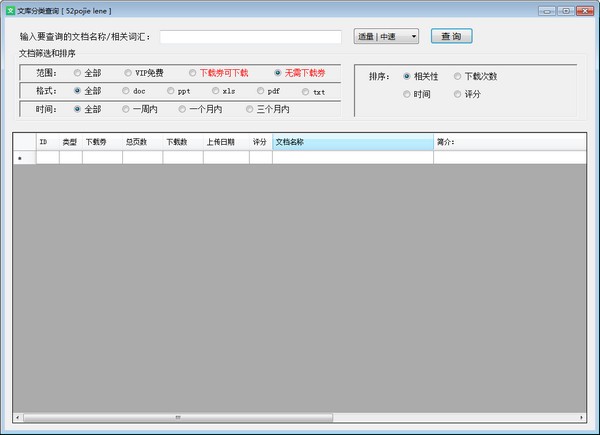This screenshot has width=600, height=435.
Task: Maximize the application window
Action: coord(566,10)
